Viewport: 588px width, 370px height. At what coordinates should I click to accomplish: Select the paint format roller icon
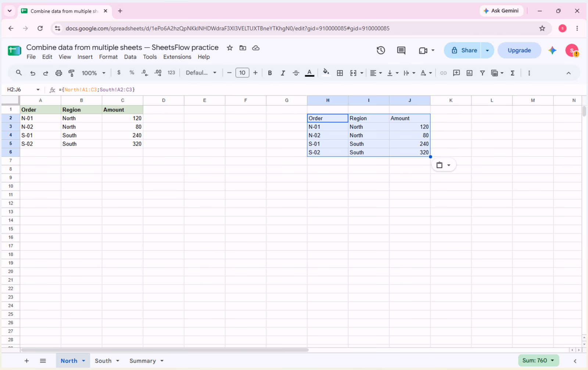coord(72,73)
